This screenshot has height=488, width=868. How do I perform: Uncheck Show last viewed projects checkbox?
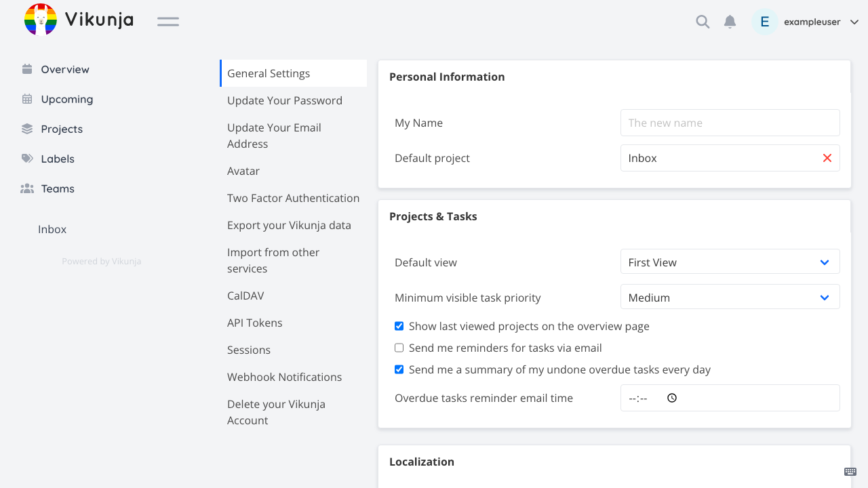pyautogui.click(x=399, y=326)
